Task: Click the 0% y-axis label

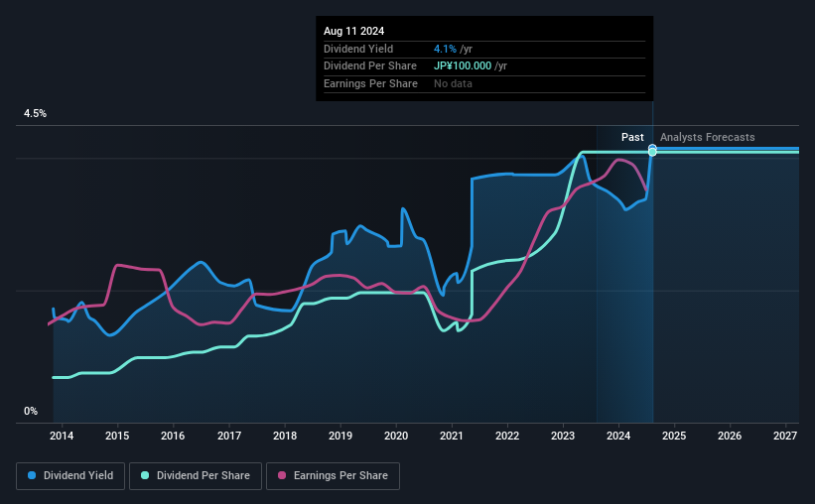Action: [31, 411]
